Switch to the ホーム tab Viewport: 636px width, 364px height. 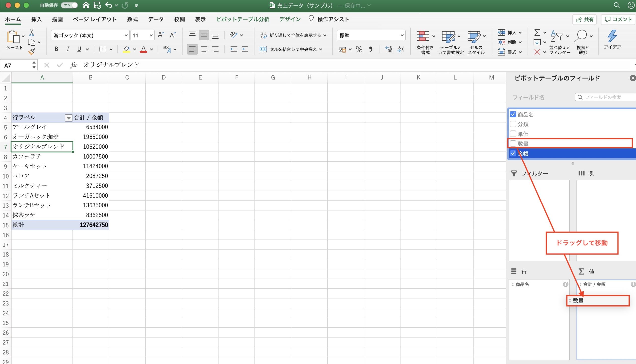point(13,19)
